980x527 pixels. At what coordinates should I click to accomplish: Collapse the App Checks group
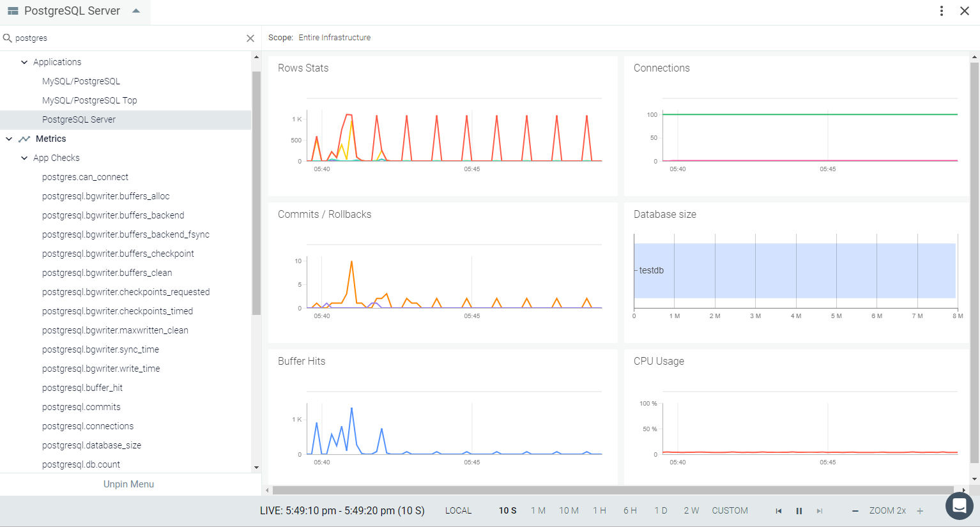pyautogui.click(x=24, y=158)
